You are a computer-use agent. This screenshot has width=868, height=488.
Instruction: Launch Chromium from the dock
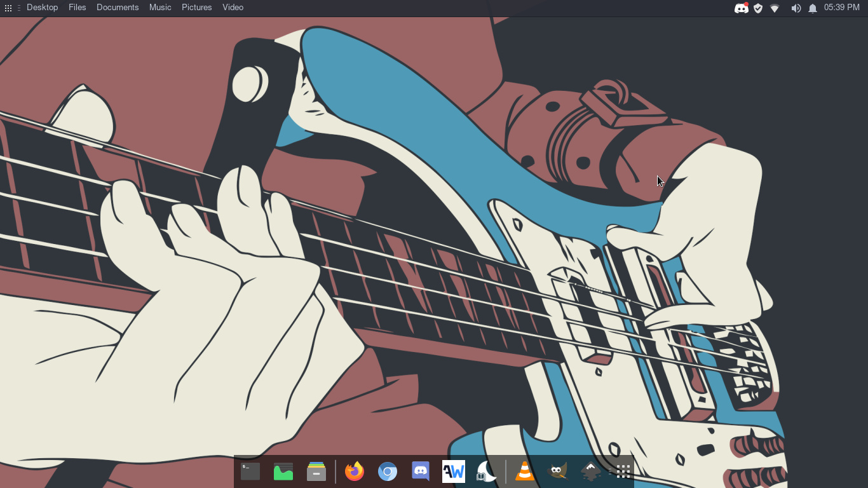point(388,471)
